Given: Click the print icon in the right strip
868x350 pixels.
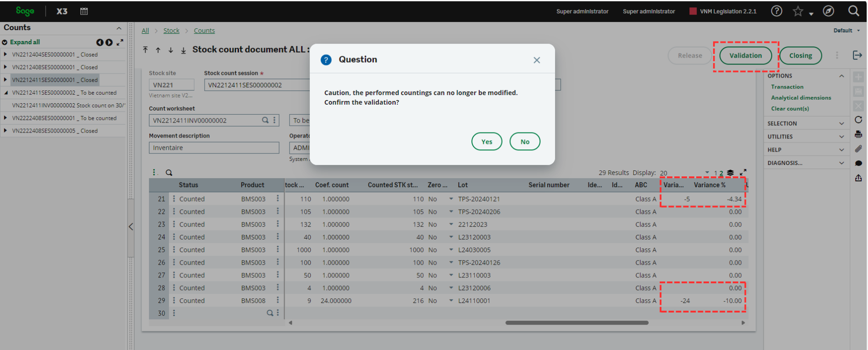Looking at the screenshot, I should tap(858, 134).
